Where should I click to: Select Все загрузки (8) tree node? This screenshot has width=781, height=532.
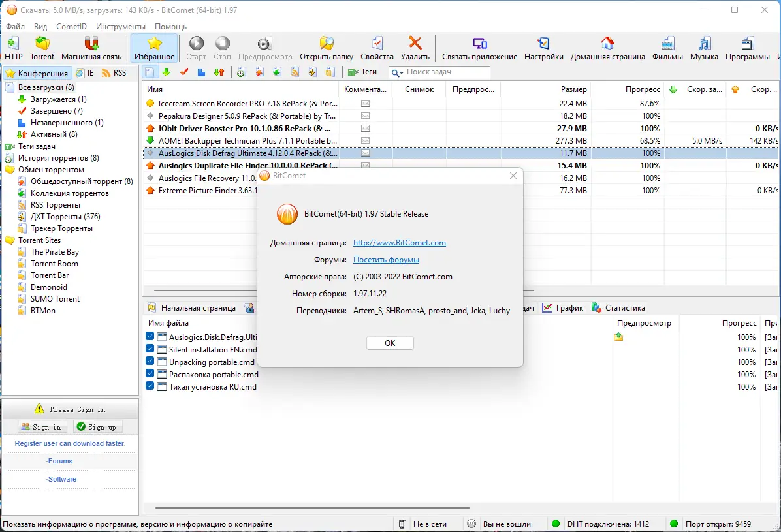point(46,87)
